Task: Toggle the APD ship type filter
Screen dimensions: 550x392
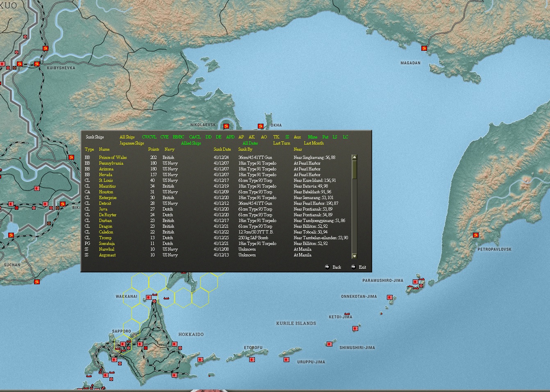Action: 230,137
